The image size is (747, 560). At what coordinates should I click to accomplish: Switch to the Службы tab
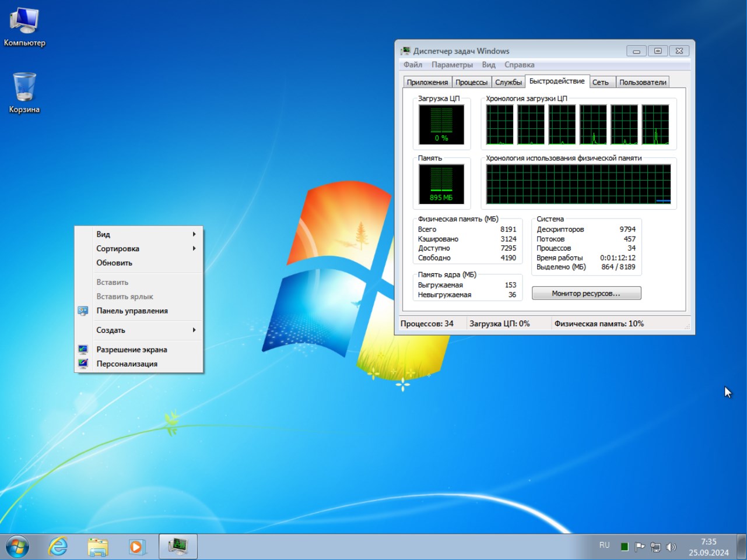[x=508, y=82]
